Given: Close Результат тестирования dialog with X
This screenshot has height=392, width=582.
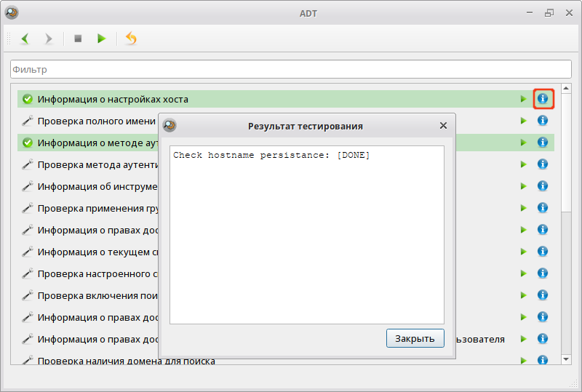Looking at the screenshot, I should pyautogui.click(x=443, y=126).
